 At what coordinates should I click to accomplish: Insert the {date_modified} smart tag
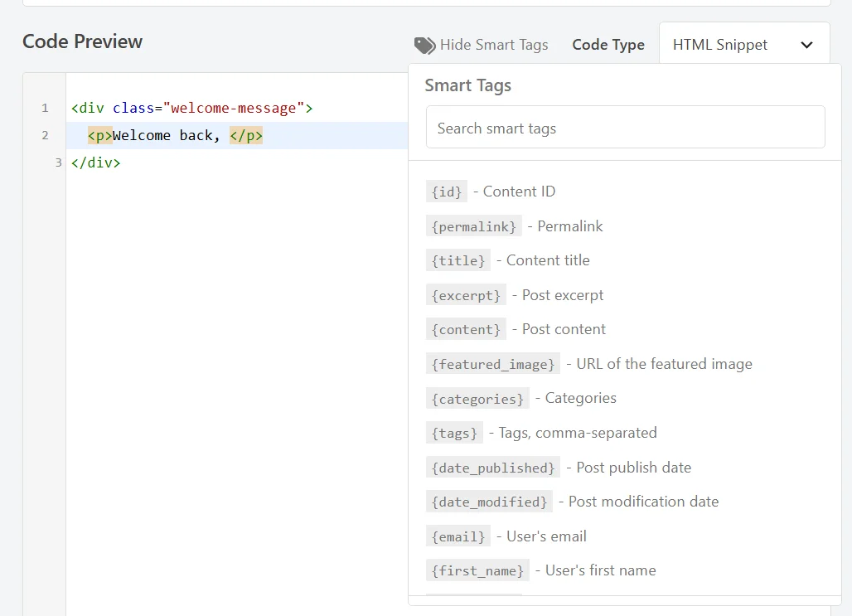(490, 502)
